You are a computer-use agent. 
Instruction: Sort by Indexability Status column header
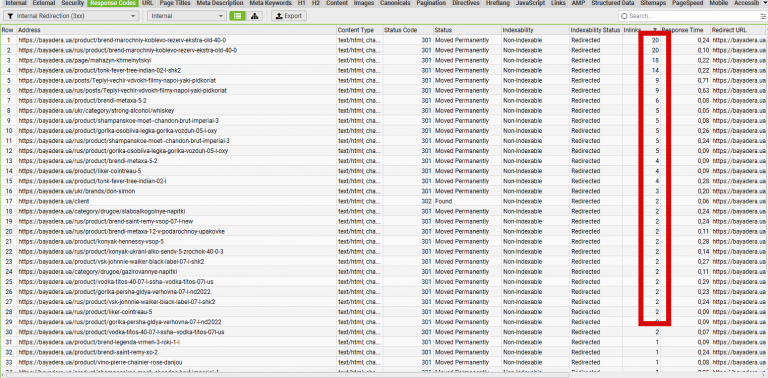(596, 30)
